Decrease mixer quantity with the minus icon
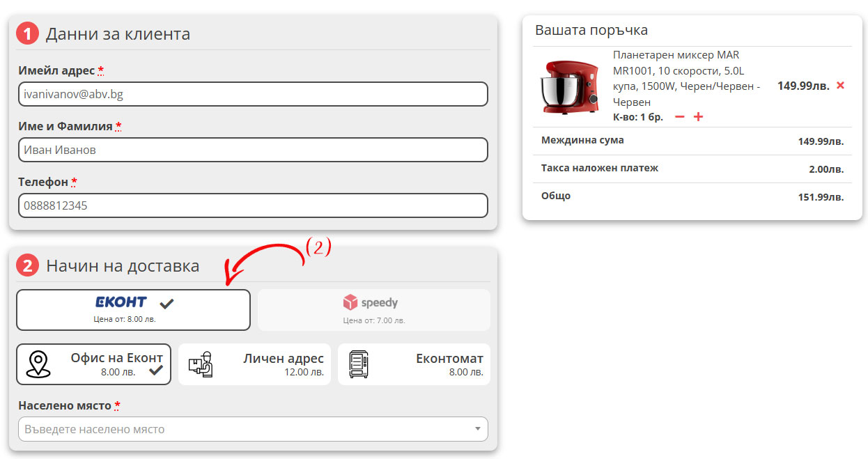The width and height of the screenshot is (868, 459). click(679, 117)
